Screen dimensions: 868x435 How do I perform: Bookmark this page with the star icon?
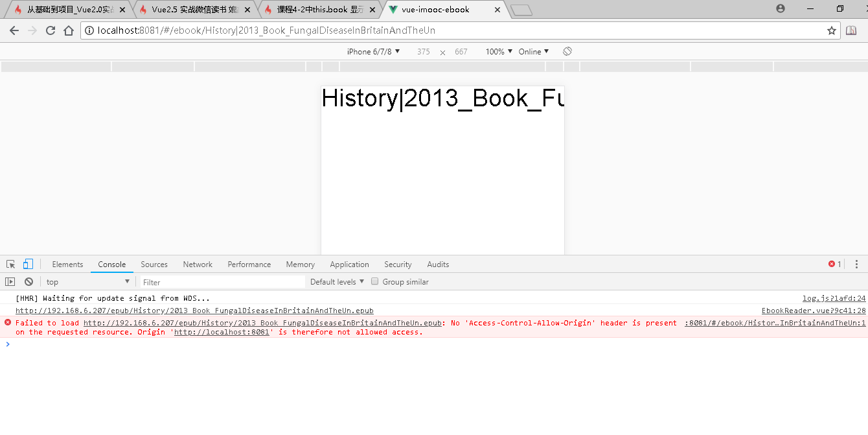pos(832,30)
